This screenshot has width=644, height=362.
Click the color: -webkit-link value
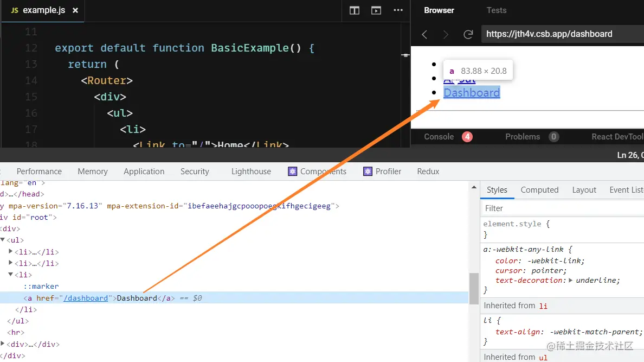[556, 261]
